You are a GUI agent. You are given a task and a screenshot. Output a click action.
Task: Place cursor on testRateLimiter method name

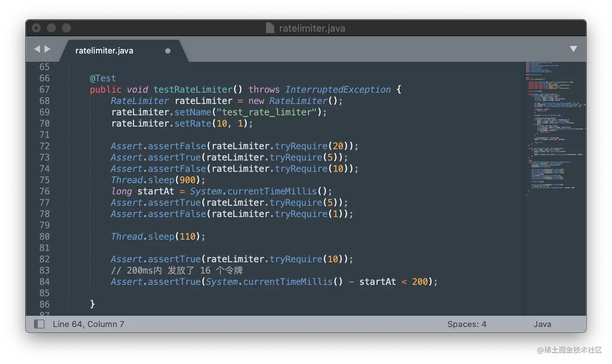coord(193,89)
